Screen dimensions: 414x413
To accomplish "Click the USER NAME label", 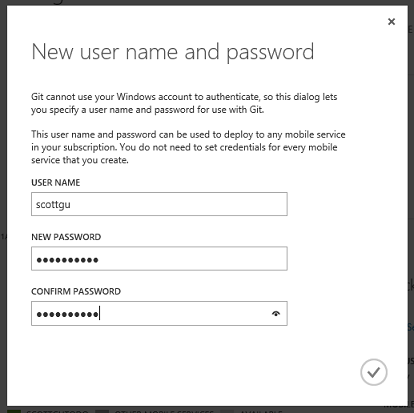I will point(56,183).
